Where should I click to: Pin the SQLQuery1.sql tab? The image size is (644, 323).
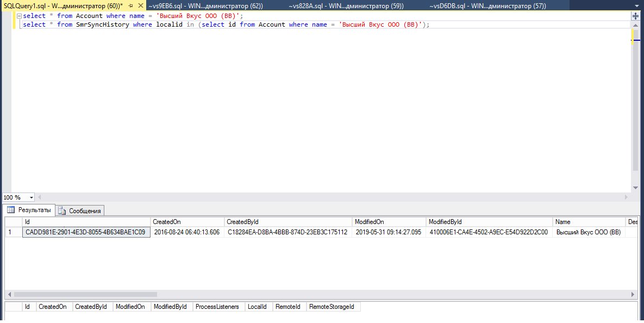tap(131, 6)
